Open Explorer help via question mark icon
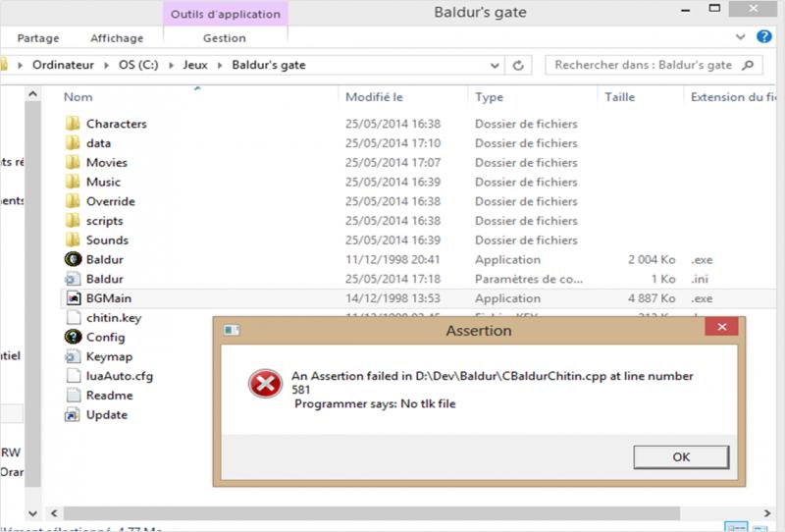This screenshot has width=785, height=532. coord(764,36)
